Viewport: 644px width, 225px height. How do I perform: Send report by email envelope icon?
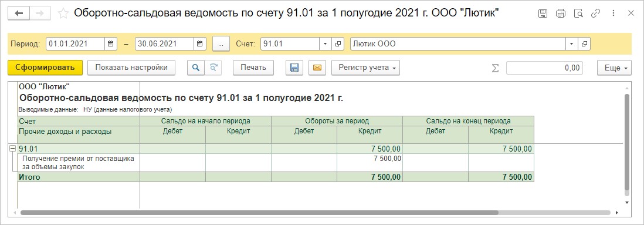[317, 68]
